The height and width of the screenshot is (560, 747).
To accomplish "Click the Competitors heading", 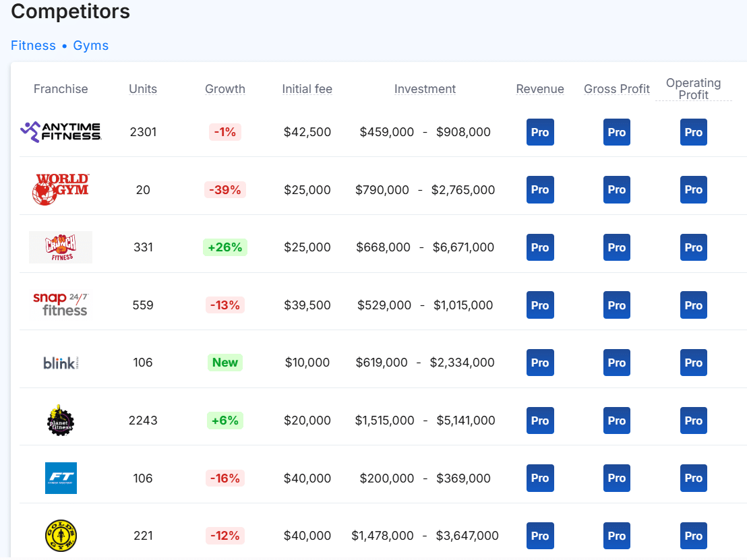I will tap(71, 11).
